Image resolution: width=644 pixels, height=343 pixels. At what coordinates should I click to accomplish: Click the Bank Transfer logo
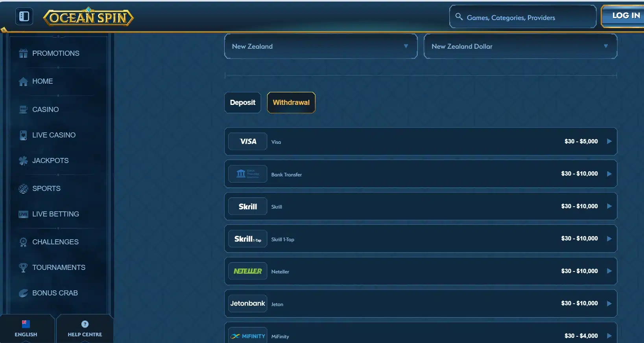(247, 174)
